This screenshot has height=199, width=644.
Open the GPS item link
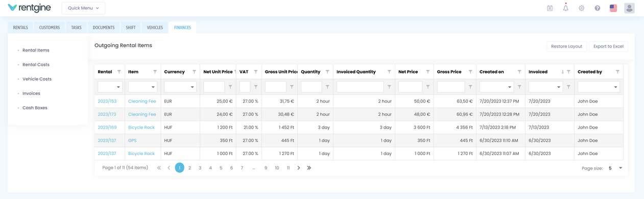(x=132, y=140)
